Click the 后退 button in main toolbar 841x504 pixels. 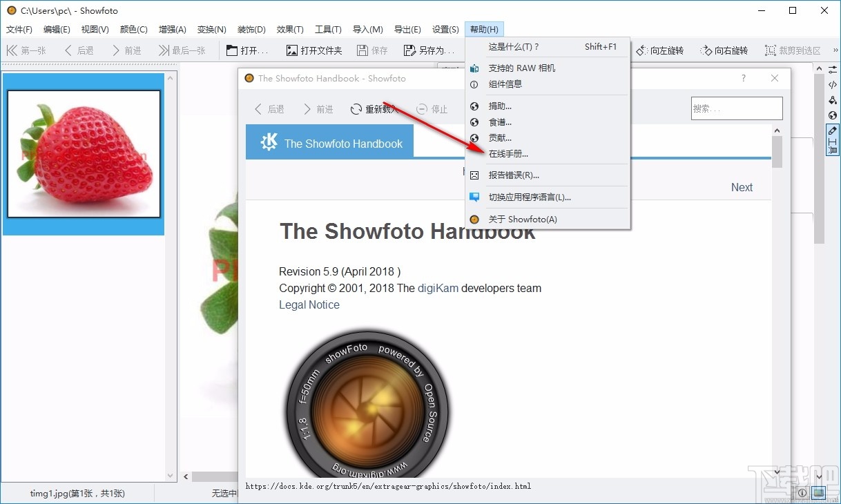[x=79, y=50]
